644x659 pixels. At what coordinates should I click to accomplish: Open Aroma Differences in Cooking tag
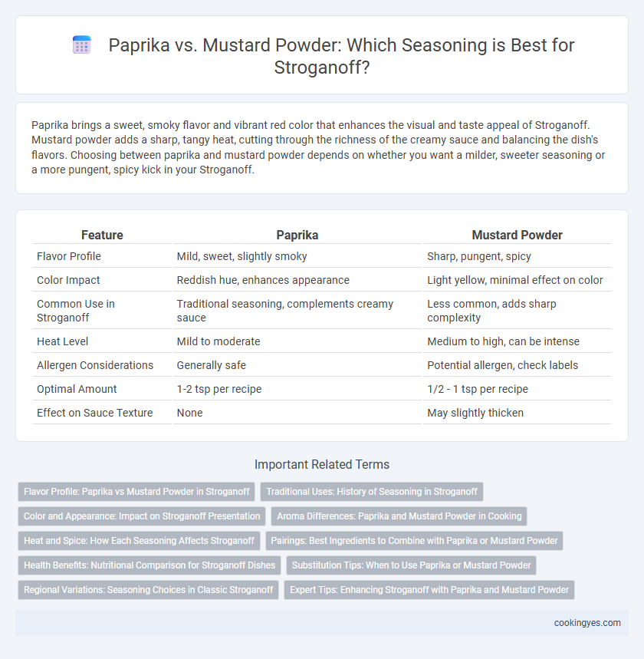(x=399, y=516)
